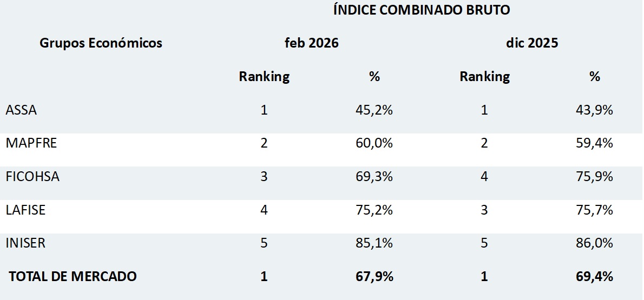Select the ASSA row label
This screenshot has height=300, width=644.
[21, 110]
